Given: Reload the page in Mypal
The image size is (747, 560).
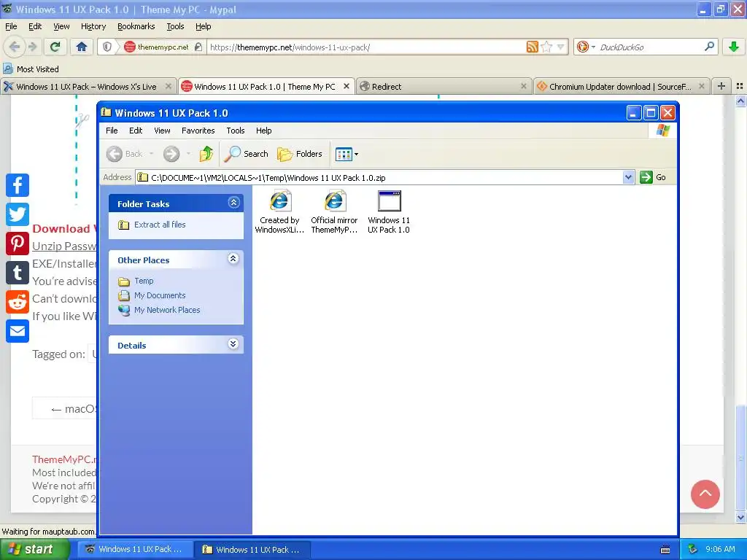Looking at the screenshot, I should click(55, 47).
